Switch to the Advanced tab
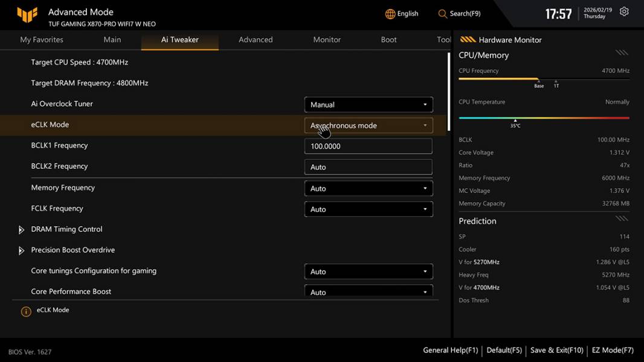 point(256,40)
